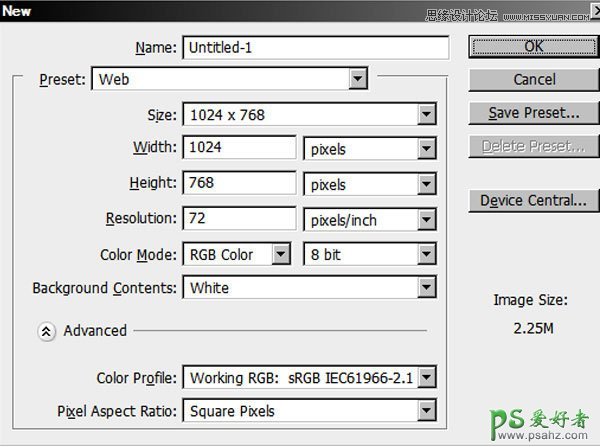Click the Height input field
Image resolution: width=600 pixels, height=447 pixels.
tap(239, 184)
